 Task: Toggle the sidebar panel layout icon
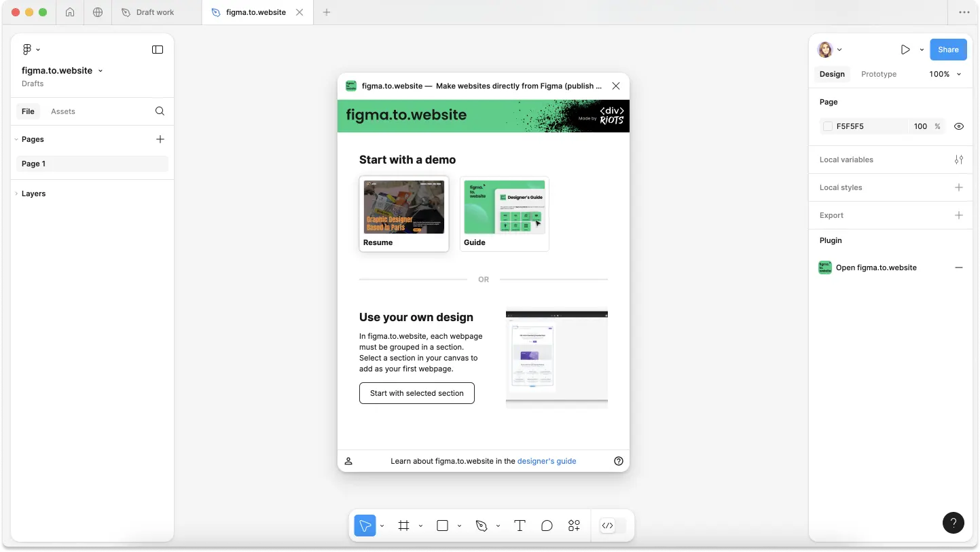click(158, 50)
